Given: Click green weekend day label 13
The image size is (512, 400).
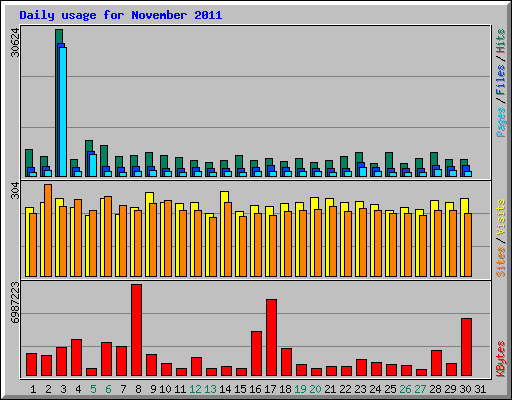Looking at the screenshot, I should [x=210, y=389].
